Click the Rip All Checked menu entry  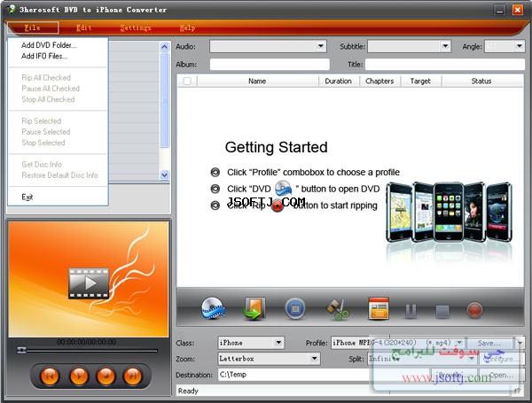[x=46, y=78]
